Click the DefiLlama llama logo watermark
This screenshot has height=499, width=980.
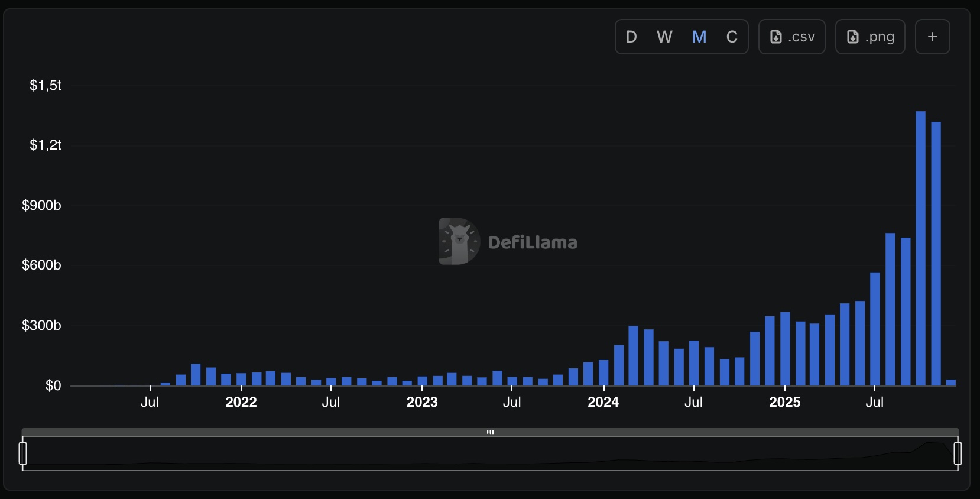pos(459,241)
